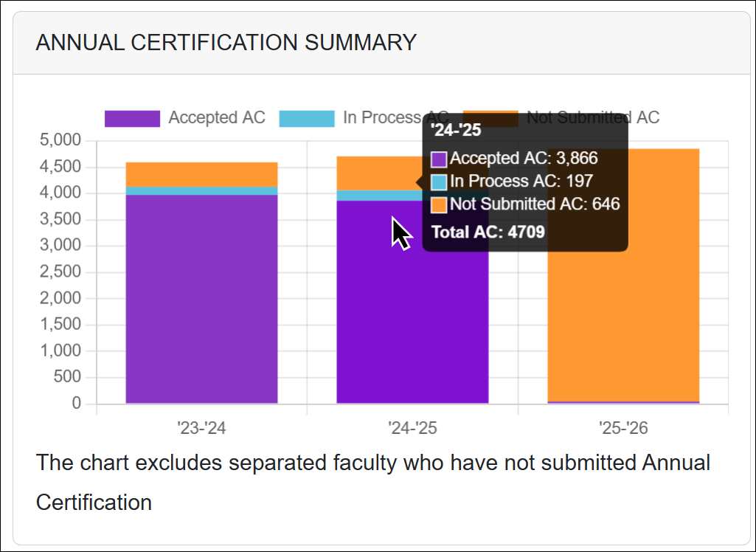Image resolution: width=756 pixels, height=552 pixels.
Task: Toggle the In Process AC legend label
Action: (x=384, y=117)
